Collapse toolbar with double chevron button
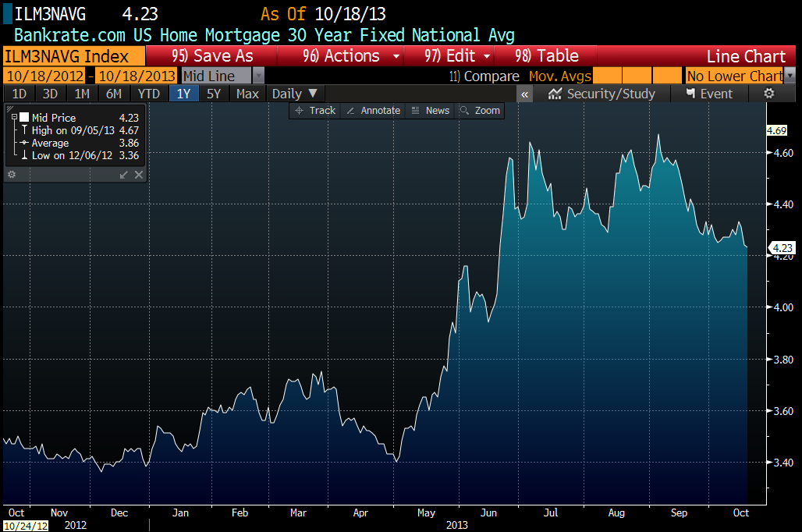The image size is (802, 532). click(x=525, y=94)
